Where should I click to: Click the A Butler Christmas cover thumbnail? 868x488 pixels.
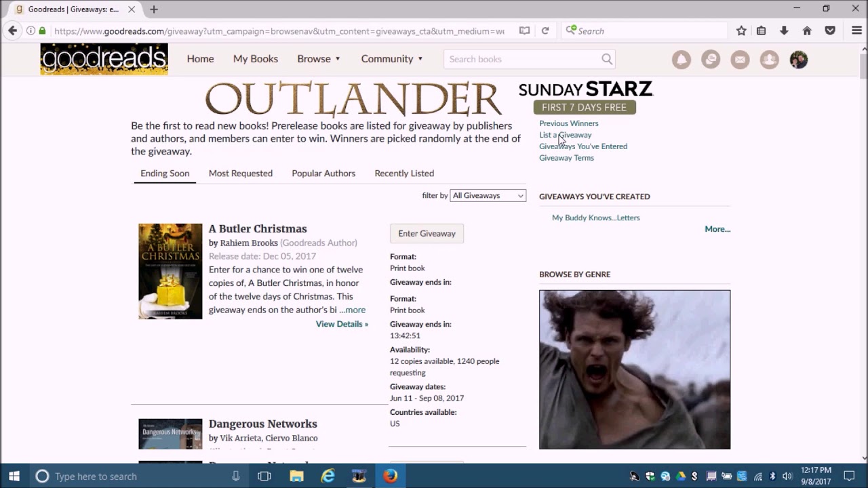coord(170,271)
